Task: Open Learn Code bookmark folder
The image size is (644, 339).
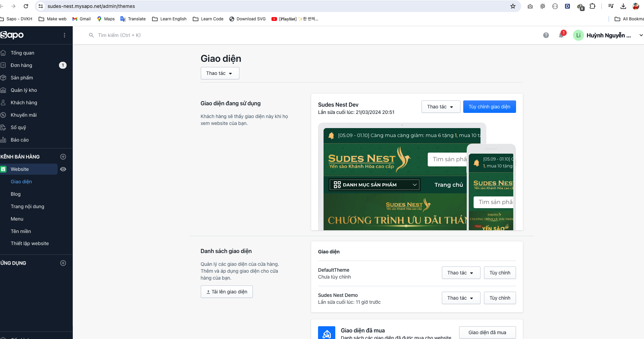Action: tap(208, 19)
